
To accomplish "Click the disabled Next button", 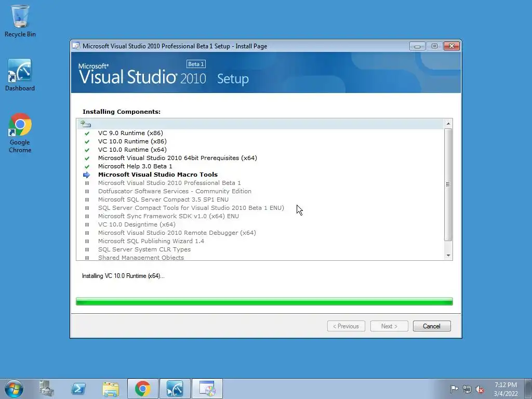I will click(389, 326).
